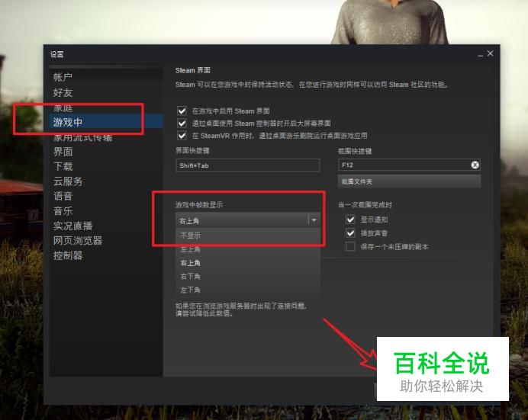This screenshot has width=528, height=420.
Task: Click the Shift+Tab overlay shortcut field
Action: coord(248,165)
